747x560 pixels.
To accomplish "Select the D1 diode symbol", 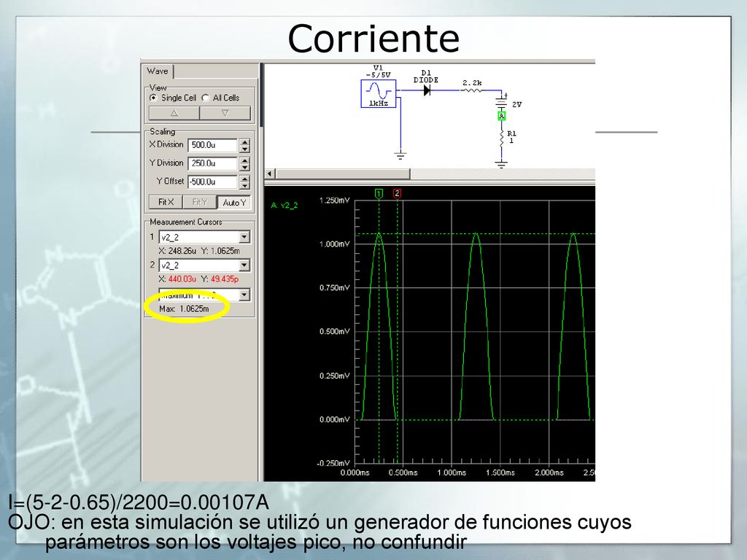I will click(x=427, y=90).
